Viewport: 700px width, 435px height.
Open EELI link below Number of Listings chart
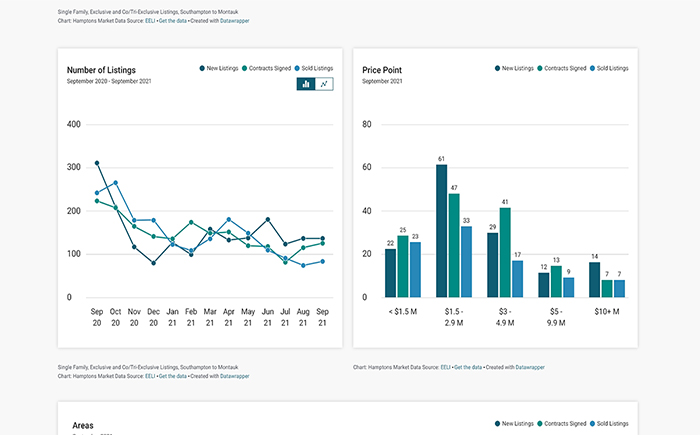pyautogui.click(x=150, y=376)
